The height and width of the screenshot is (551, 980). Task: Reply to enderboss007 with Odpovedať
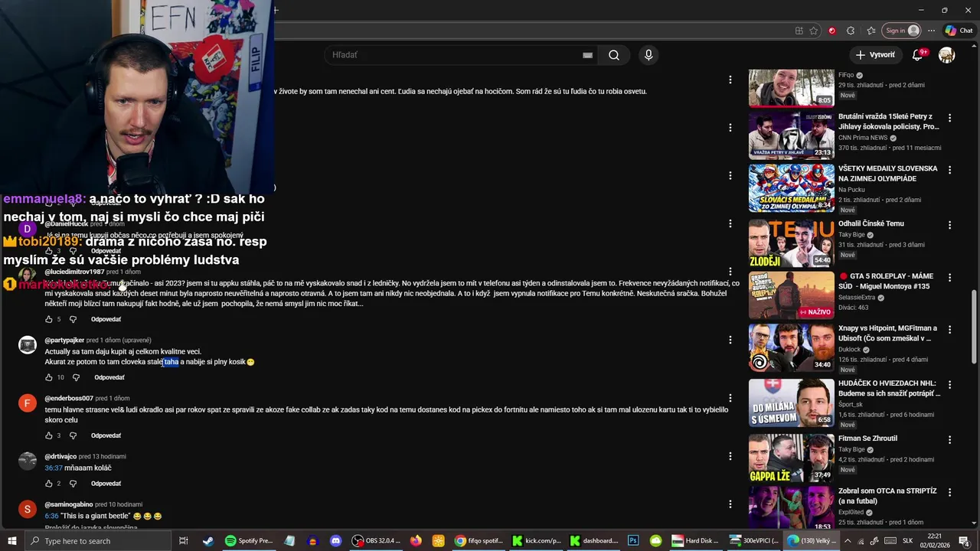pos(106,435)
